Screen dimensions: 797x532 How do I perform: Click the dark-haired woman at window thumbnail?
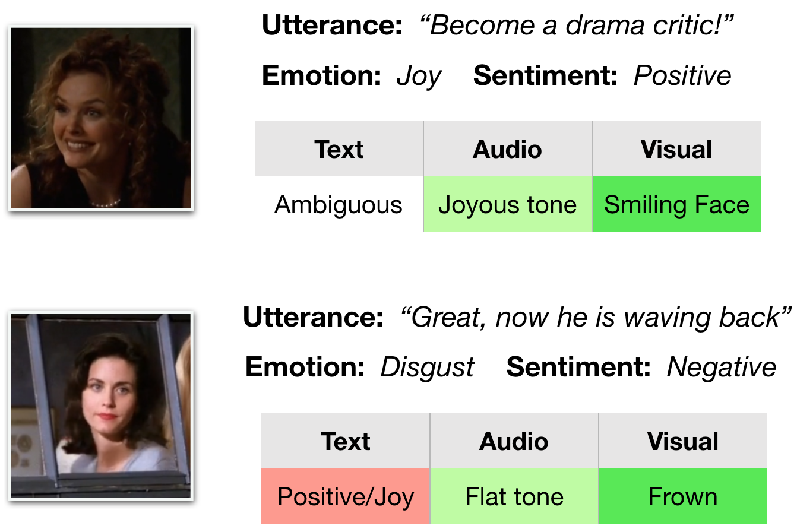pyautogui.click(x=101, y=406)
